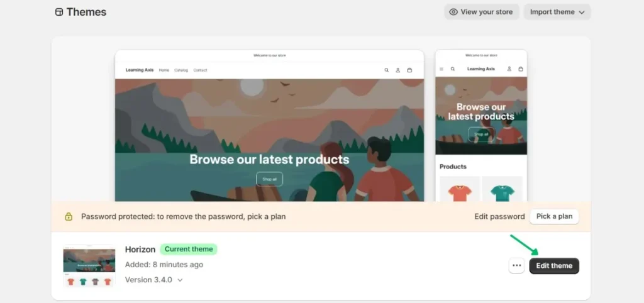The image size is (644, 303).
Task: Click the Pick a plan button
Action: [x=554, y=216]
